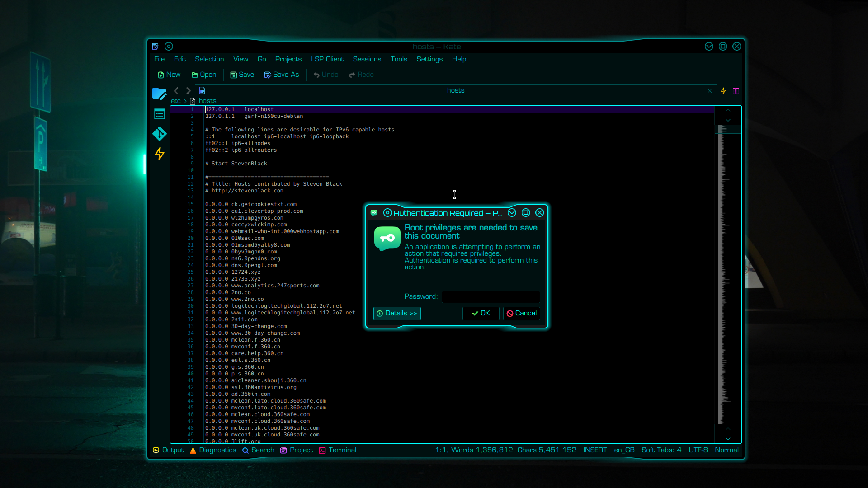Click OK in the authentication dialog
The image size is (868, 488).
click(481, 314)
